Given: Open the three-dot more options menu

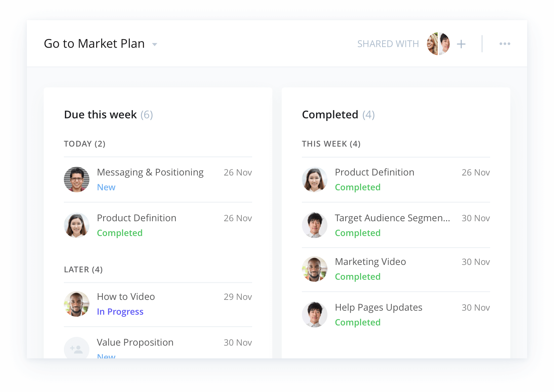Looking at the screenshot, I should (505, 44).
